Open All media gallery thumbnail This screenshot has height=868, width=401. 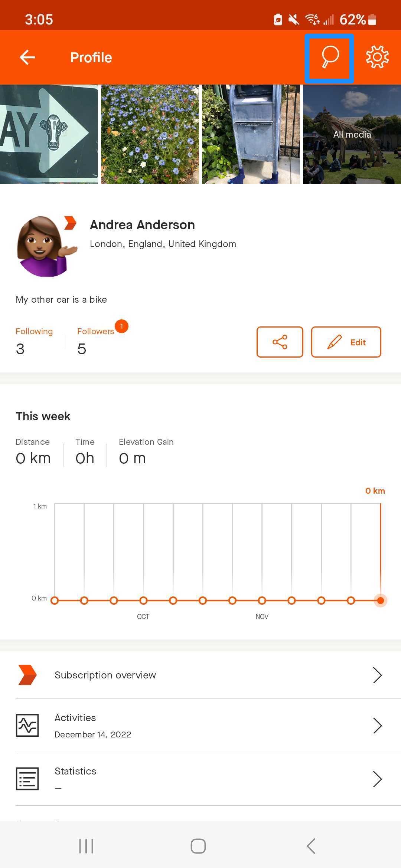352,134
